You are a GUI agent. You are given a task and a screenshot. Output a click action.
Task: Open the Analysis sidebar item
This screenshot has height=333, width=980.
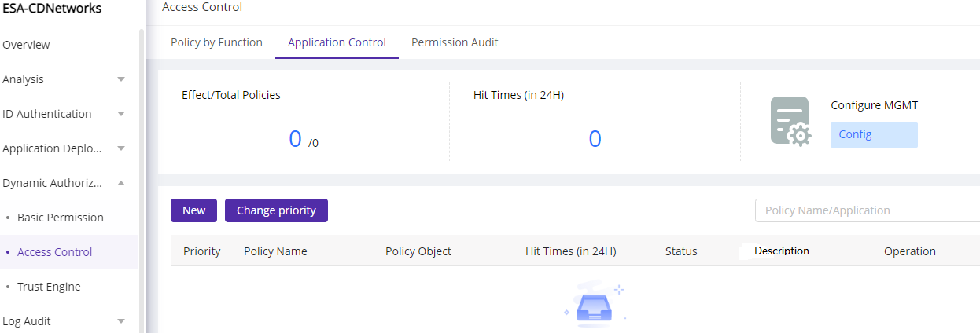pyautogui.click(x=23, y=79)
